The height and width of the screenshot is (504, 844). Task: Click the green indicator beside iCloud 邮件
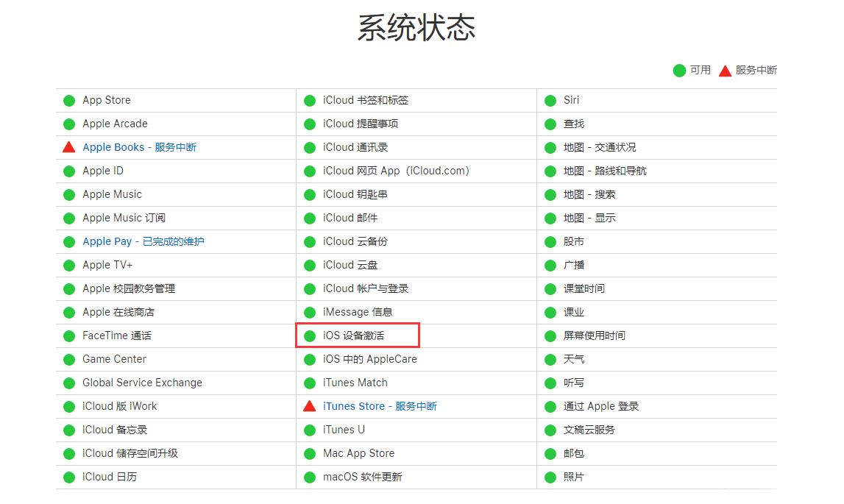pos(310,218)
